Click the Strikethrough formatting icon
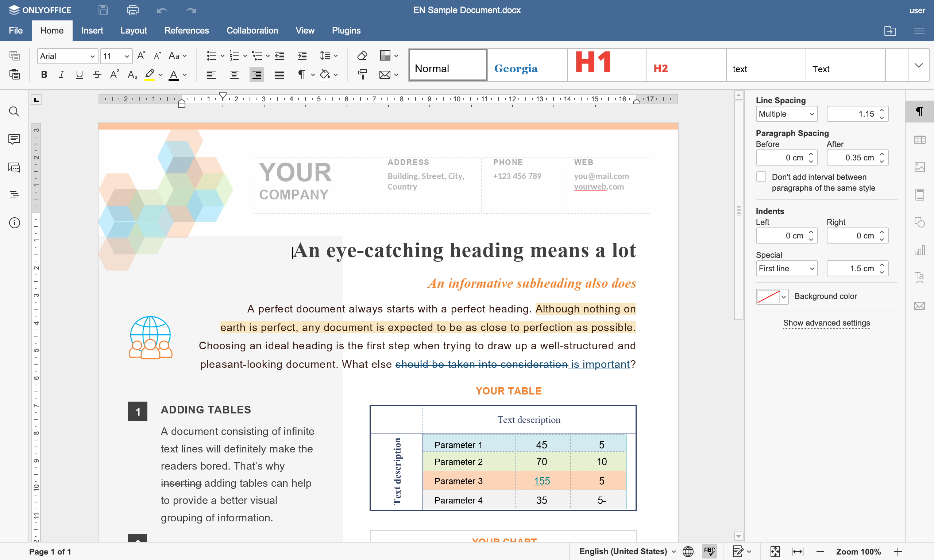 coord(97,75)
